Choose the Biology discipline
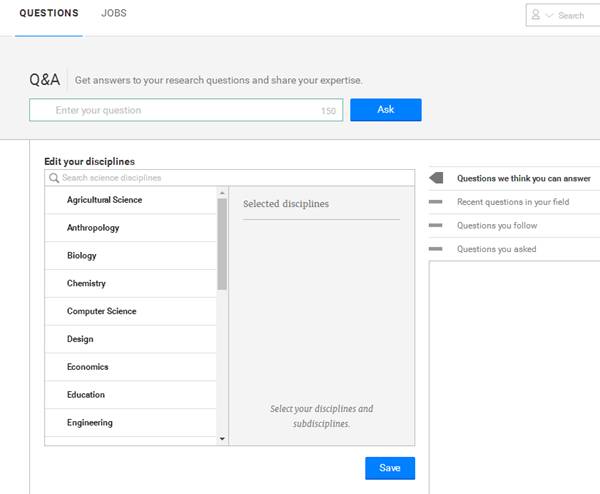Image resolution: width=600 pixels, height=494 pixels. (x=130, y=256)
